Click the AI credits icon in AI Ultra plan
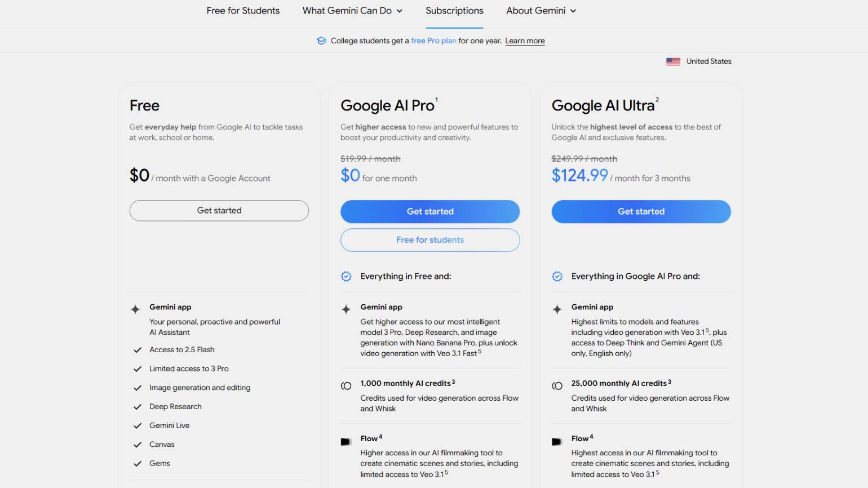The width and height of the screenshot is (868, 488). [557, 386]
